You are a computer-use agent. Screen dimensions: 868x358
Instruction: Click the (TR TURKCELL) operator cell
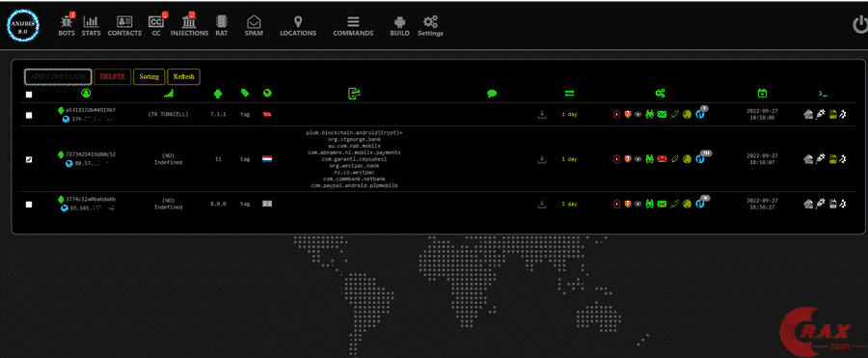pyautogui.click(x=168, y=114)
